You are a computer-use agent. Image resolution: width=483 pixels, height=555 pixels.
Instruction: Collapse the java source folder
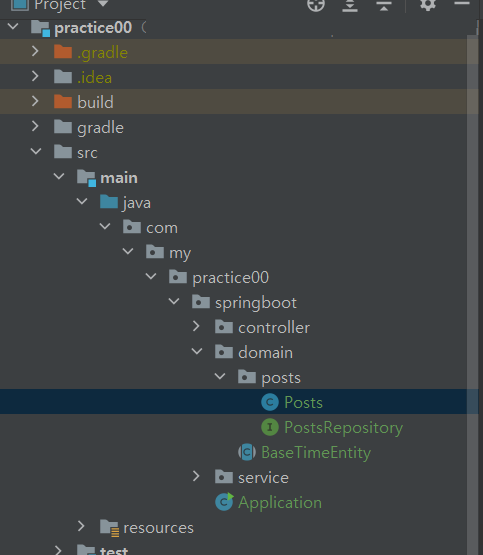pos(82,201)
